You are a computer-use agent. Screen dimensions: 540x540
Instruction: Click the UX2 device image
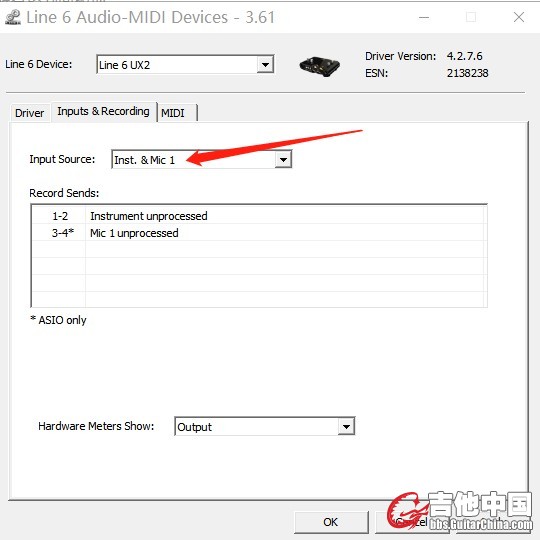(319, 66)
